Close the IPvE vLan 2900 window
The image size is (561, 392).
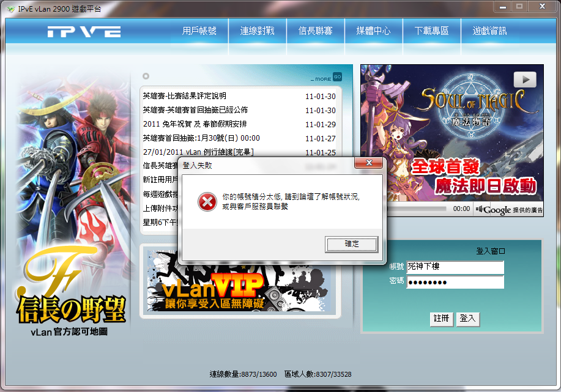543,7
